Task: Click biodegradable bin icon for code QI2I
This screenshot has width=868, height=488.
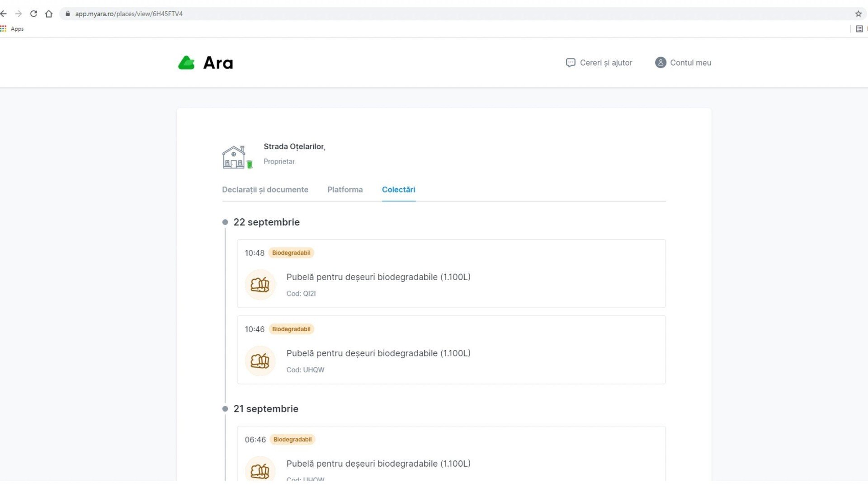Action: coord(260,285)
